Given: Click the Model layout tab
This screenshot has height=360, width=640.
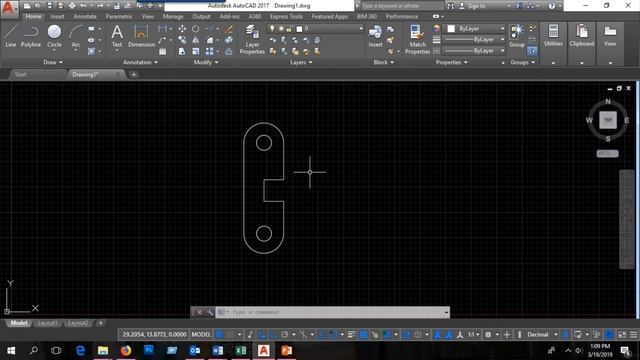Looking at the screenshot, I should coord(19,323).
